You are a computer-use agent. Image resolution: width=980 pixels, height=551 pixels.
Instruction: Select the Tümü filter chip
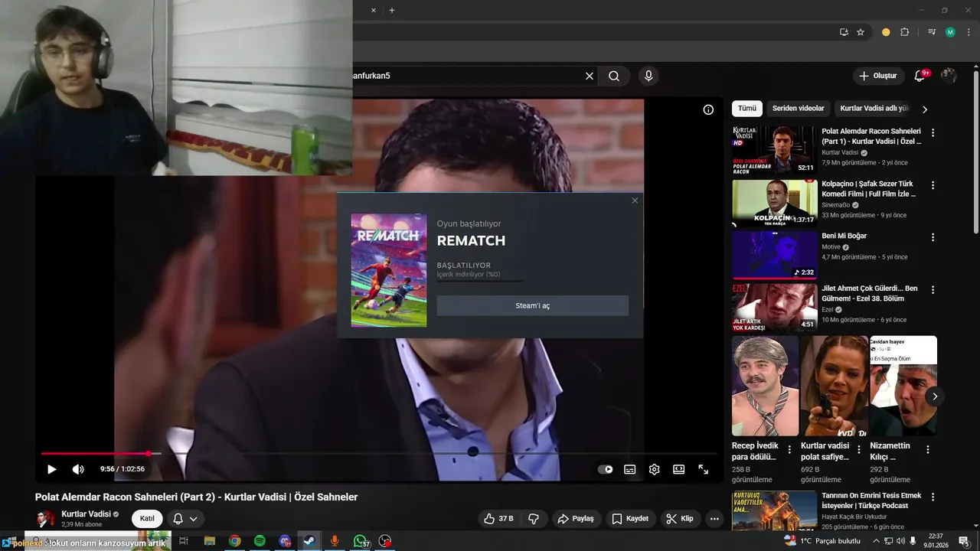(746, 109)
